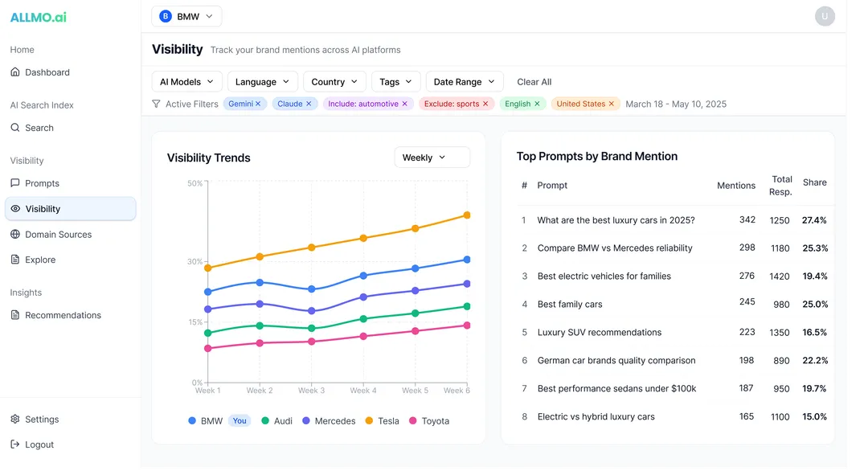Remove the Include: automotive filter
868x475 pixels.
pos(404,104)
